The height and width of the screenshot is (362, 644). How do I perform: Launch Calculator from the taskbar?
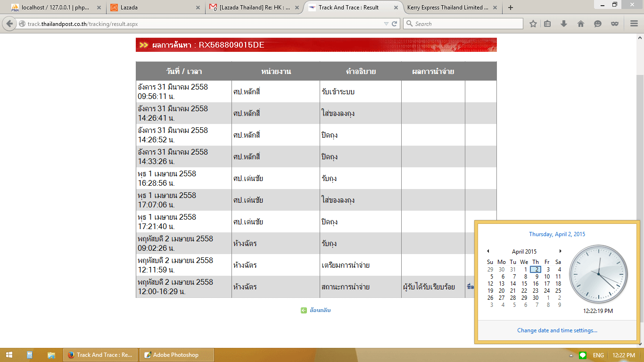coord(30,355)
